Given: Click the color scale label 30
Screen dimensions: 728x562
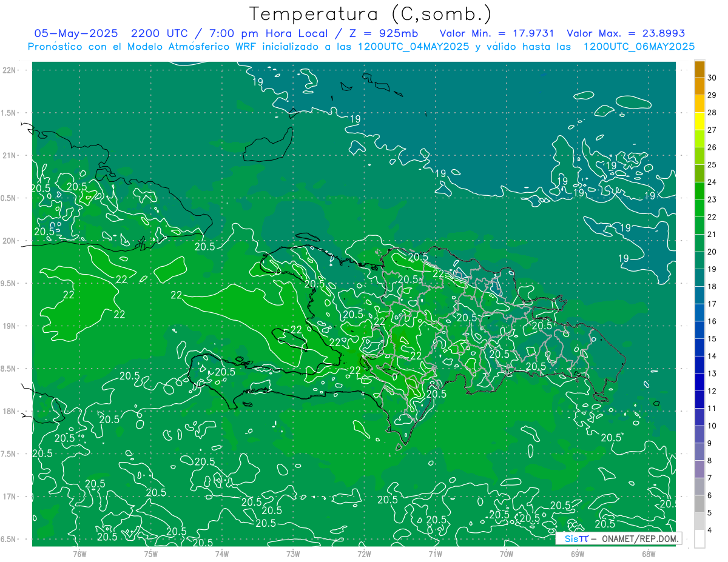Looking at the screenshot, I should click(x=712, y=78).
